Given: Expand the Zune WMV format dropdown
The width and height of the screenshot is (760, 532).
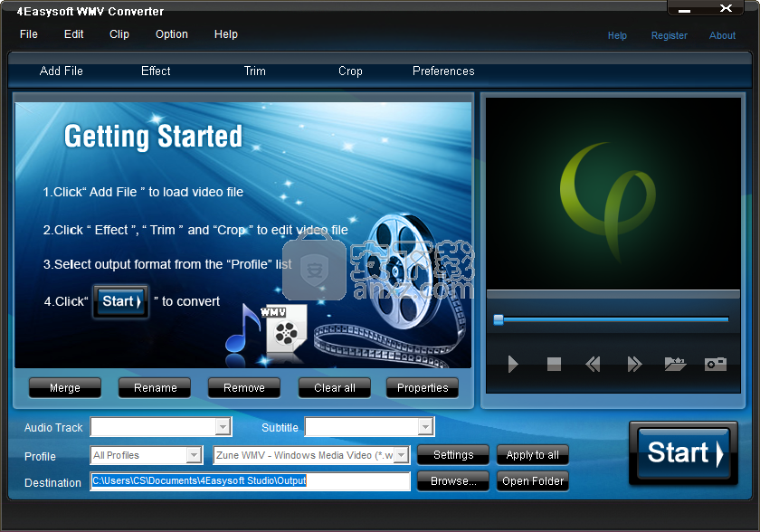Looking at the screenshot, I should coord(402,455).
